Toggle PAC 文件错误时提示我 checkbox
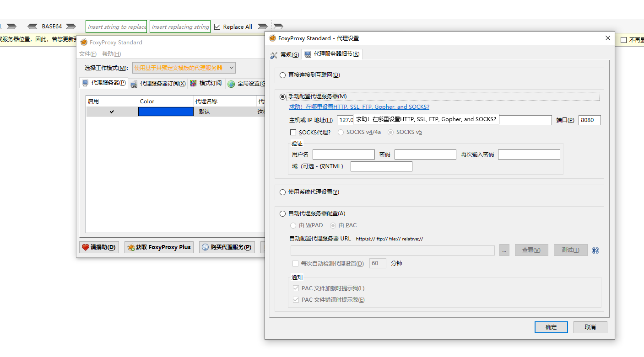 pyautogui.click(x=296, y=300)
